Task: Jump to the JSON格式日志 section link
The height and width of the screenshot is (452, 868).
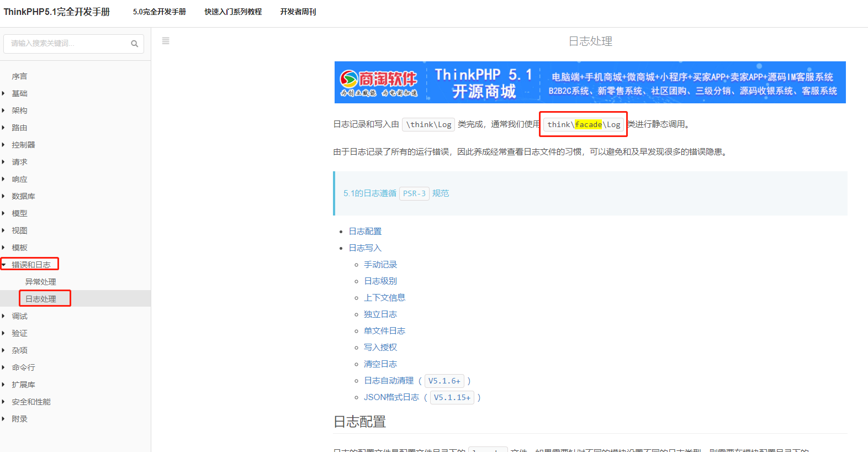Action: (x=391, y=397)
